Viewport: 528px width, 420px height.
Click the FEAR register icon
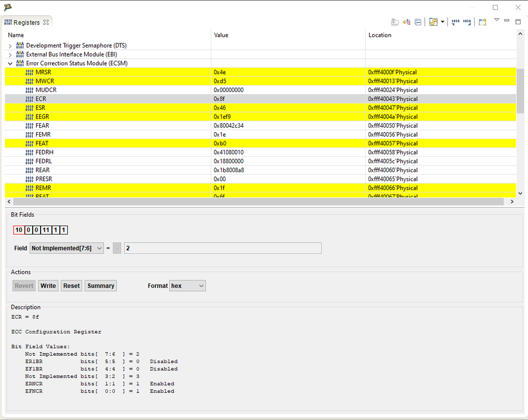coord(29,126)
